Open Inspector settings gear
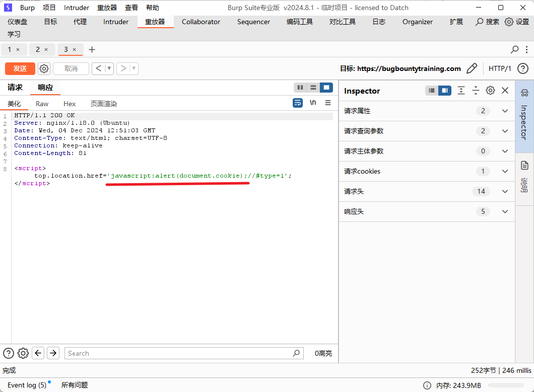Image resolution: width=534 pixels, height=392 pixels. pos(490,91)
